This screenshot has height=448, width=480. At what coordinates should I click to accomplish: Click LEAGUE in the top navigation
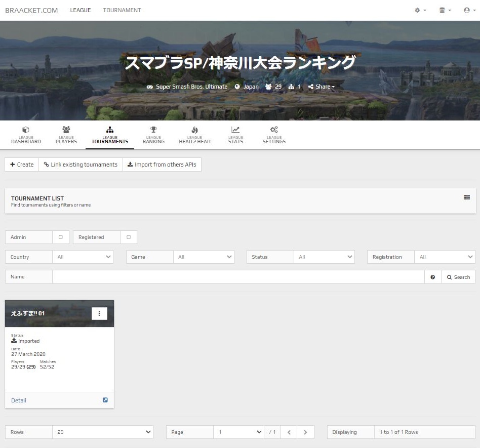(x=81, y=11)
